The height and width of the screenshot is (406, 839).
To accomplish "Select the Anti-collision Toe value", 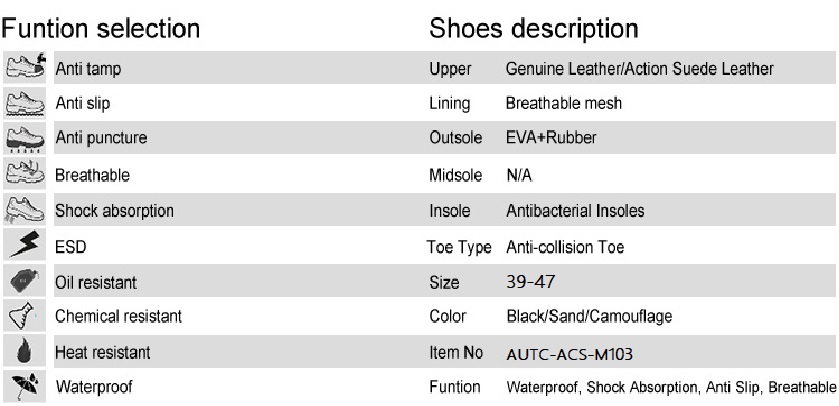I will 565,247.
